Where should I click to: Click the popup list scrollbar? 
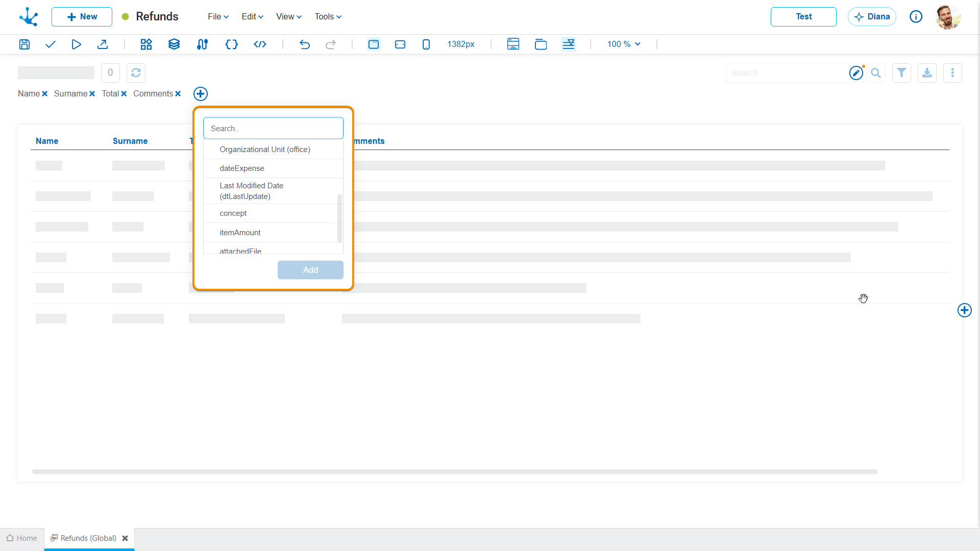pos(339,218)
